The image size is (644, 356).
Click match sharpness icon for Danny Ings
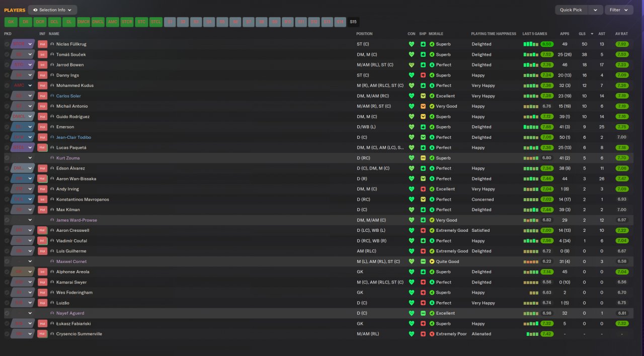coord(423,75)
